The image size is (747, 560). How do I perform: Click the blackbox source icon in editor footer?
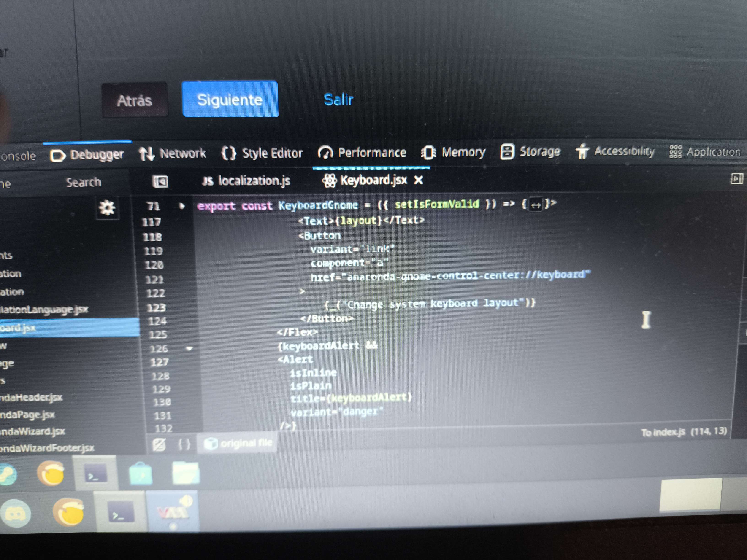[159, 444]
